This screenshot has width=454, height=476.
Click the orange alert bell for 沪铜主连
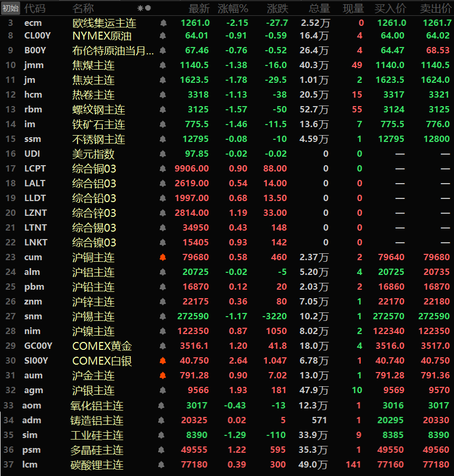tap(163, 258)
